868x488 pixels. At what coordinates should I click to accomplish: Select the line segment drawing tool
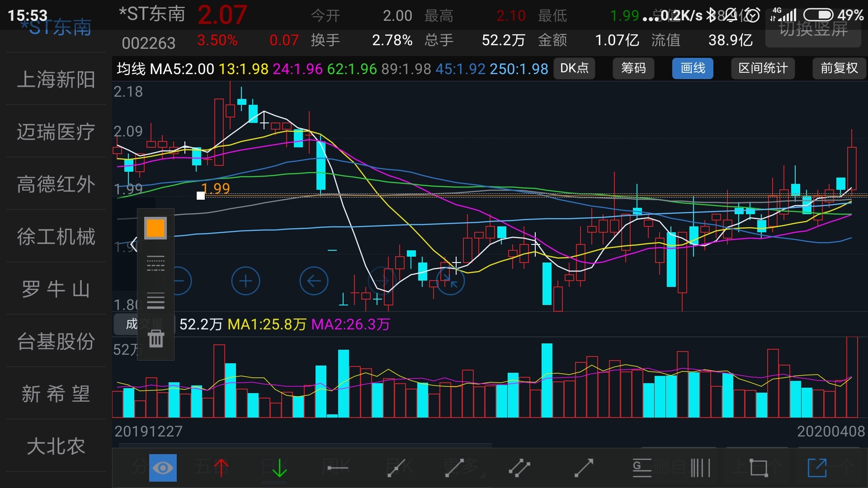(455, 468)
